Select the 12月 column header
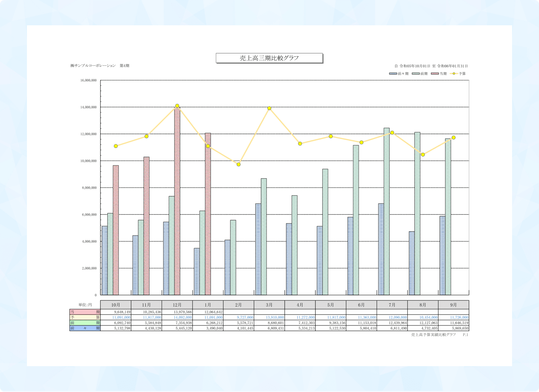Viewport: 539px width, 392px height. coord(177,305)
